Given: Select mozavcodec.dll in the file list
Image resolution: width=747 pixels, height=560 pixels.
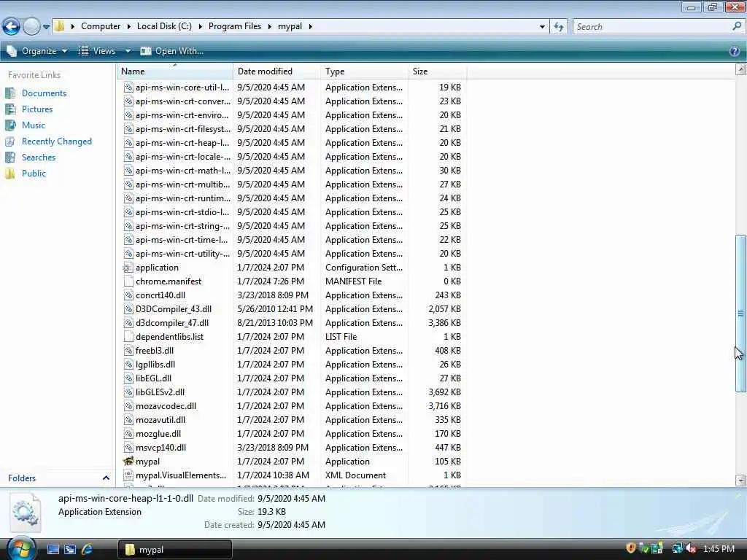Looking at the screenshot, I should pyautogui.click(x=166, y=405).
